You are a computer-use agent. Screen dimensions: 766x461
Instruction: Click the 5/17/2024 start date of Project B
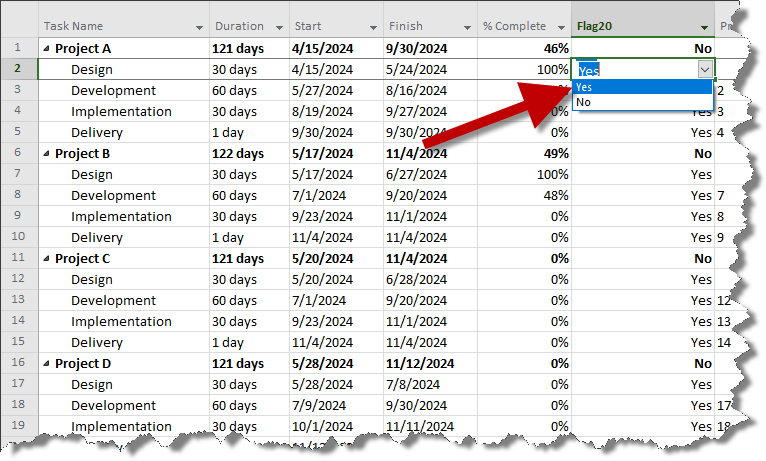coord(322,154)
